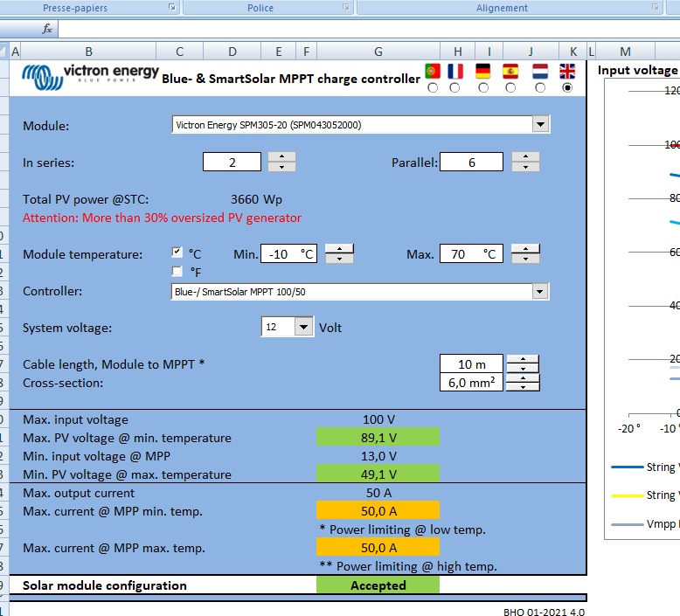Click the German flag icon
This screenshot has width=680, height=616.
pyautogui.click(x=482, y=71)
